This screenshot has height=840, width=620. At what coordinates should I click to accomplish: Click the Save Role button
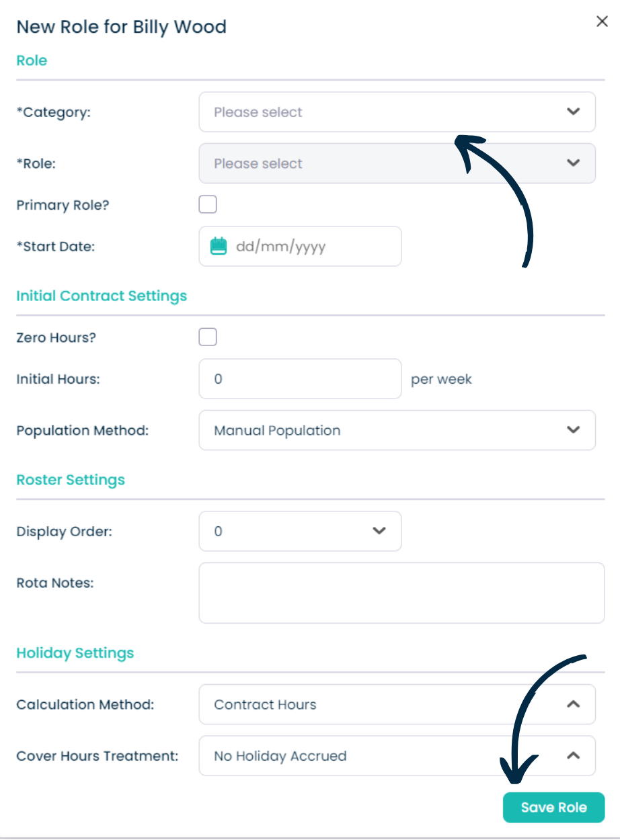click(x=554, y=808)
